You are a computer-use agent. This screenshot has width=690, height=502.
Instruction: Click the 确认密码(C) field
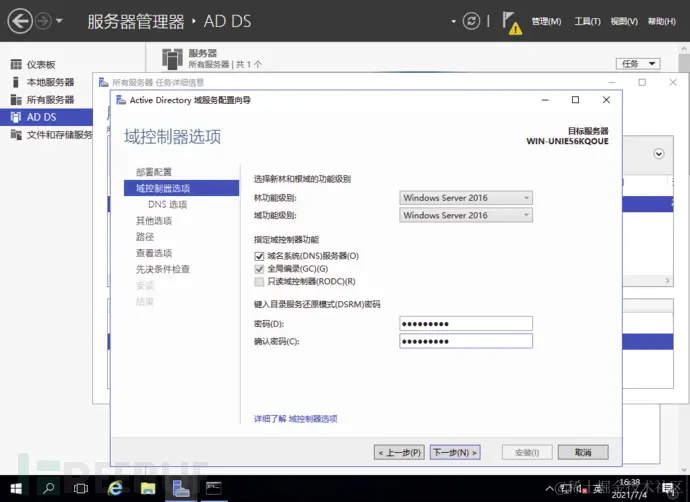tap(466, 341)
